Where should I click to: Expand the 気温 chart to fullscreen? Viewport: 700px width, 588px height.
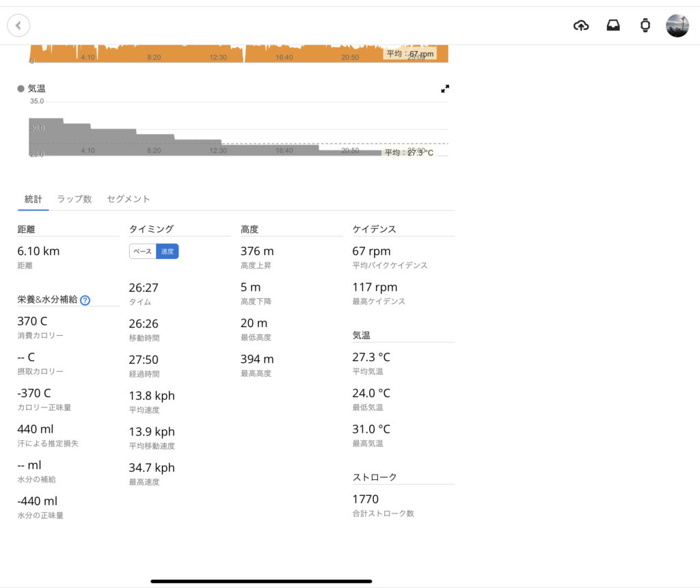coord(445,89)
